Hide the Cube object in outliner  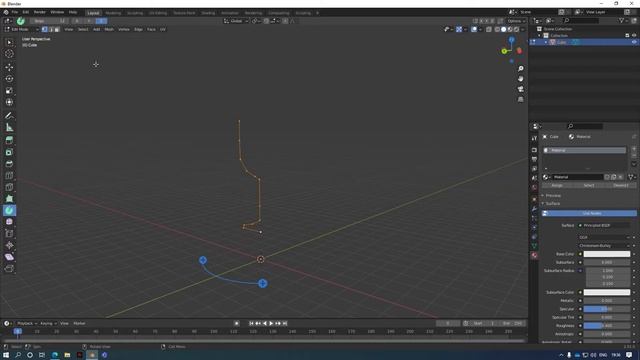pos(634,42)
